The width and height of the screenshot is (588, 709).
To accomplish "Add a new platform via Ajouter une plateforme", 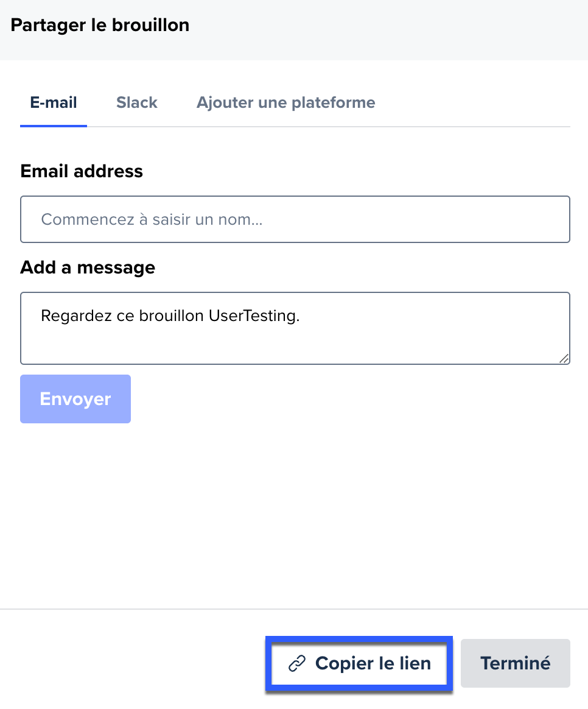I will [285, 103].
